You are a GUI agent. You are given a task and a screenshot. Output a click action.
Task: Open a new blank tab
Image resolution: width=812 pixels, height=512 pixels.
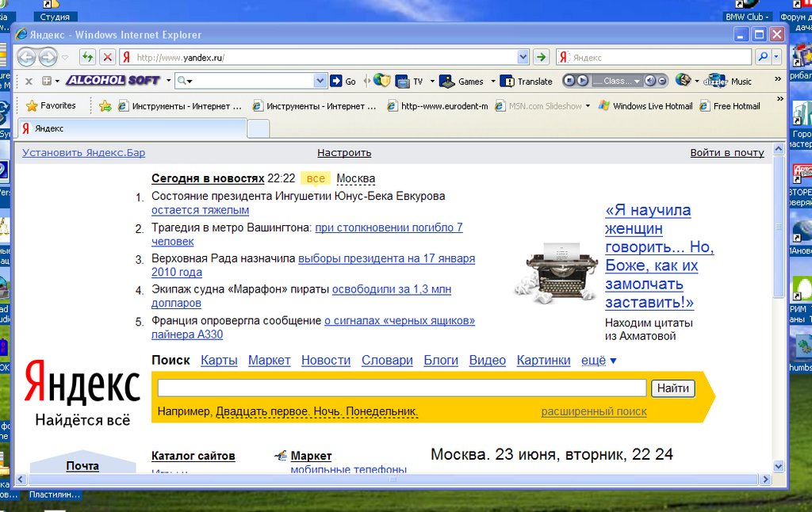(x=258, y=128)
